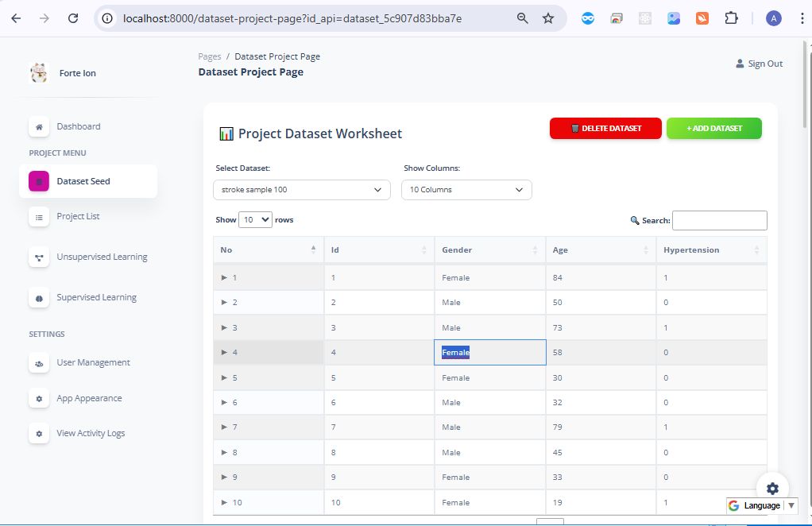812x526 pixels.
Task: Click the Dashboard home icon in sidebar
Action: tap(39, 126)
